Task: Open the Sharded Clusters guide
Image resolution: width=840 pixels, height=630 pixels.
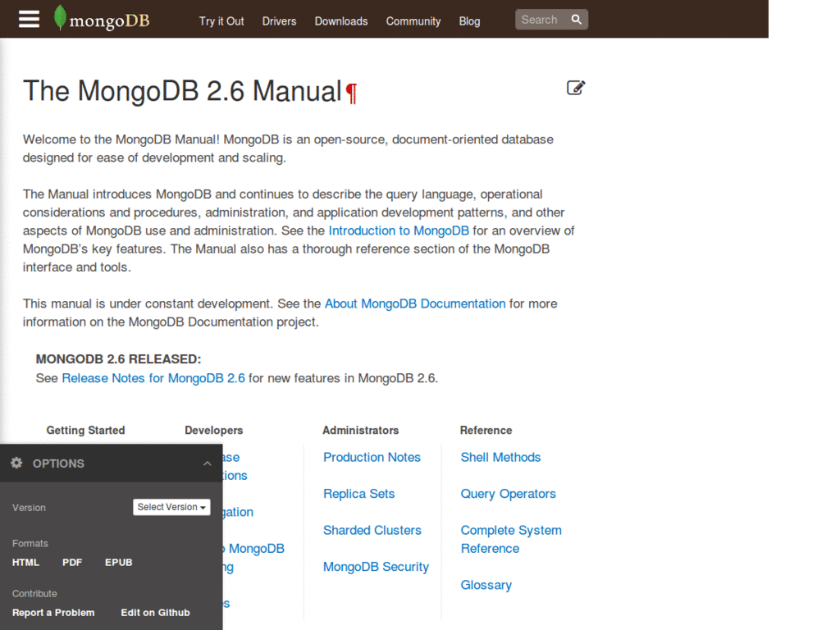Action: coord(372,530)
